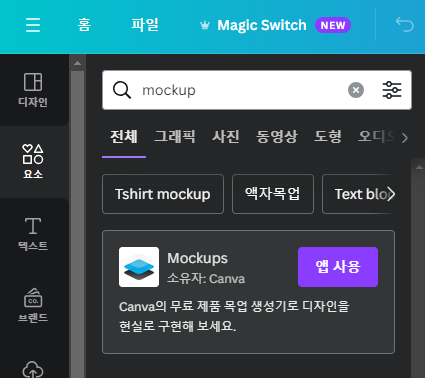
Task: Select the Text block suggestion chip
Action: tap(358, 194)
